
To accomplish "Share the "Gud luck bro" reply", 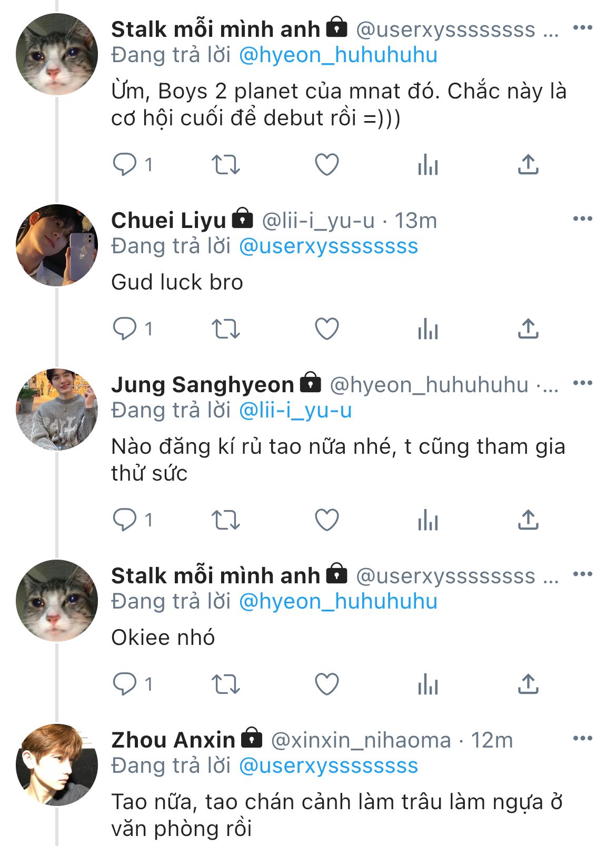I will coord(528,329).
